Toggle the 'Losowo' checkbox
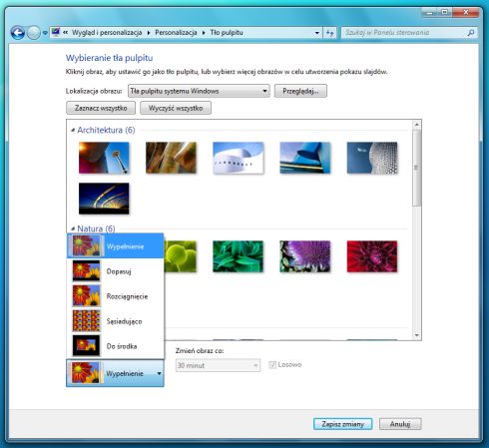Image resolution: width=489 pixels, height=448 pixels. pyautogui.click(x=272, y=365)
